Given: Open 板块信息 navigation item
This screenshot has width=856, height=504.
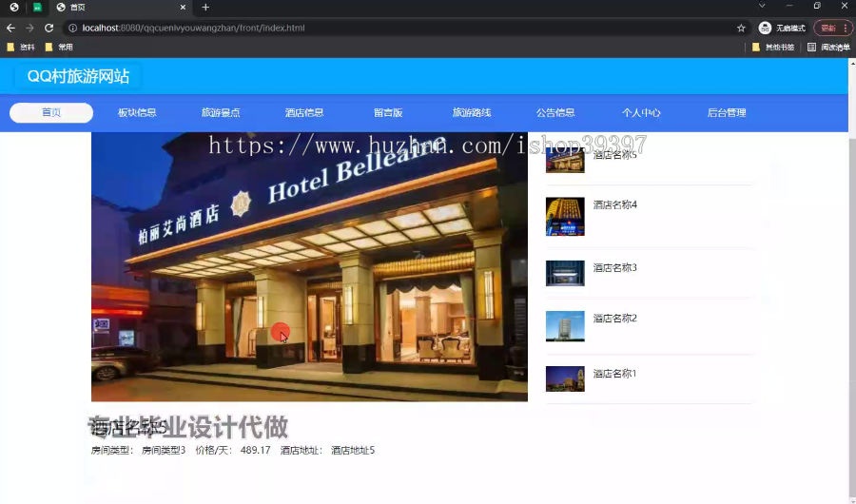Looking at the screenshot, I should (x=137, y=112).
